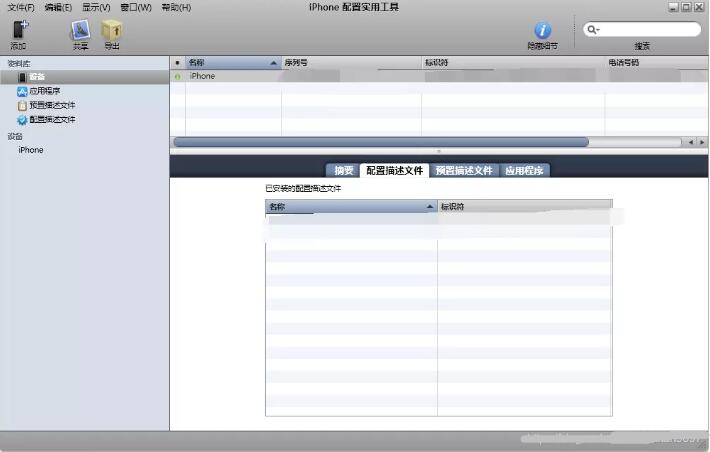The width and height of the screenshot is (710, 452).
Task: Click the 隐藏细节 info icon
Action: point(543,31)
